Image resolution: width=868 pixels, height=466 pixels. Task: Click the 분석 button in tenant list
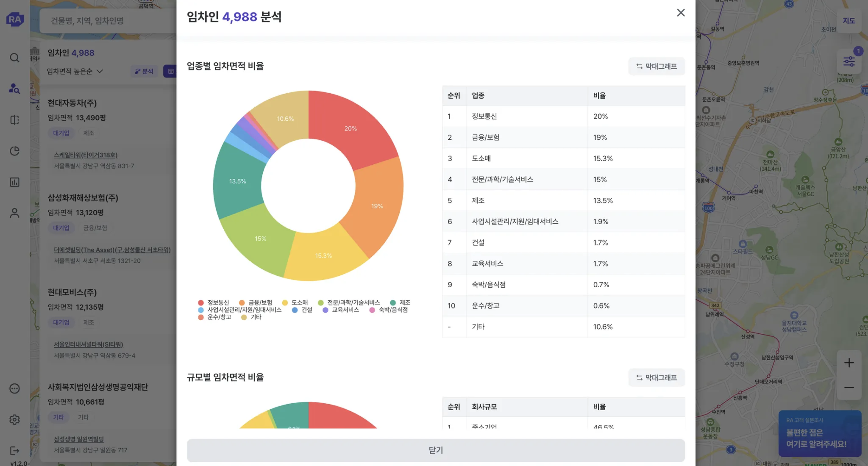pos(144,71)
